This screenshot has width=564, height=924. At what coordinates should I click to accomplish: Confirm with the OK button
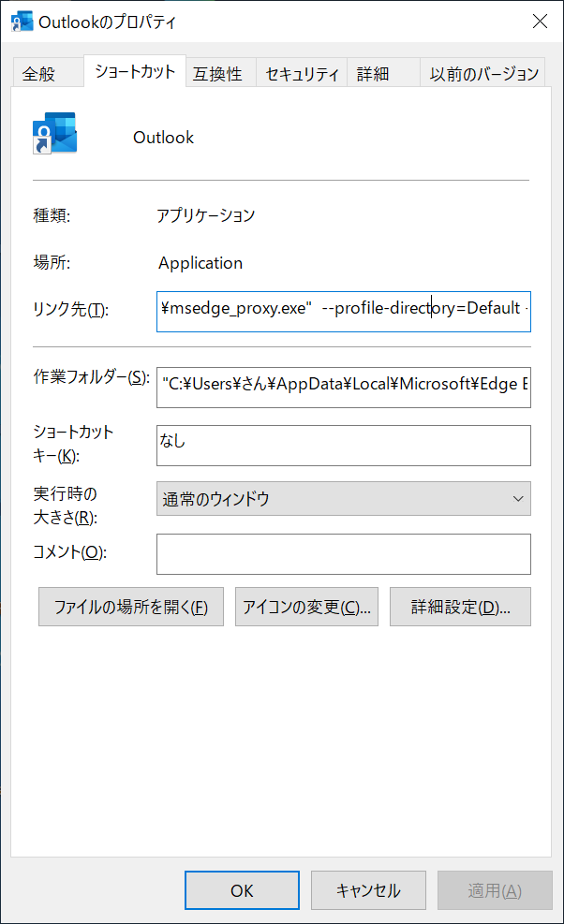[242, 890]
